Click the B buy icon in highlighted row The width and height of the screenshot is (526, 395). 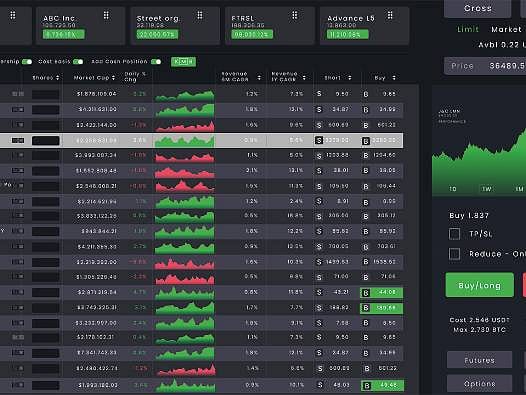366,141
